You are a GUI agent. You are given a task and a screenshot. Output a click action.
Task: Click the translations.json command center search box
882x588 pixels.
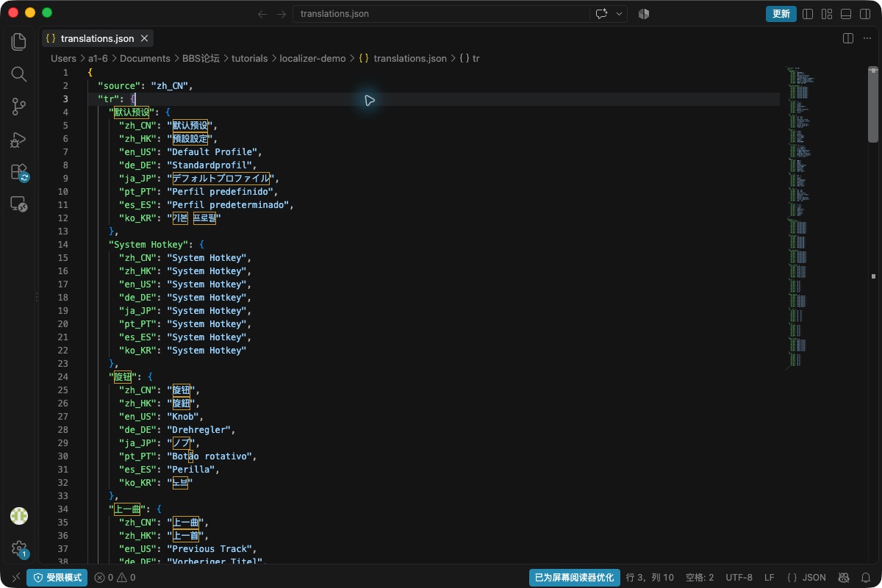pyautogui.click(x=441, y=14)
